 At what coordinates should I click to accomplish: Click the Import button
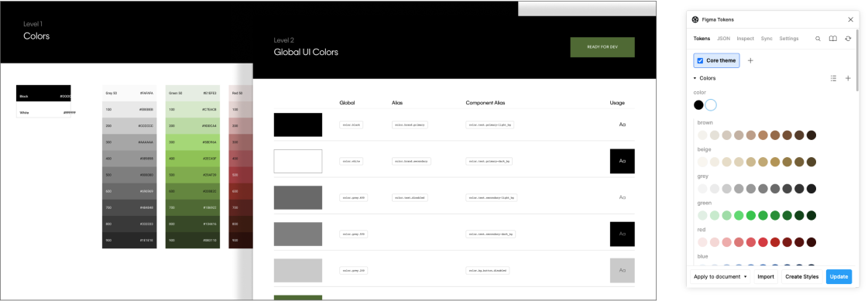point(766,277)
